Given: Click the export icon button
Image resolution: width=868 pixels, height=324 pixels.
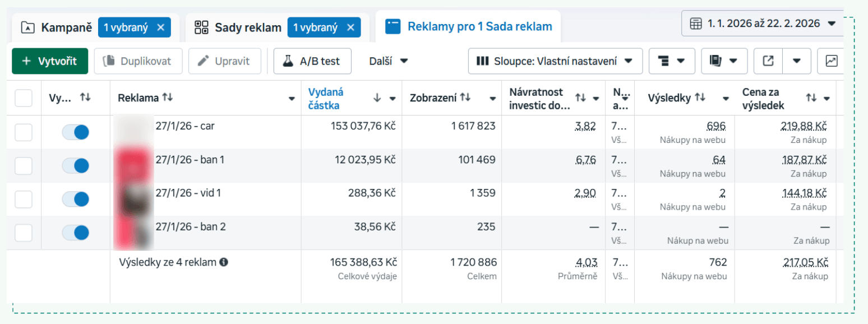Looking at the screenshot, I should [768, 61].
